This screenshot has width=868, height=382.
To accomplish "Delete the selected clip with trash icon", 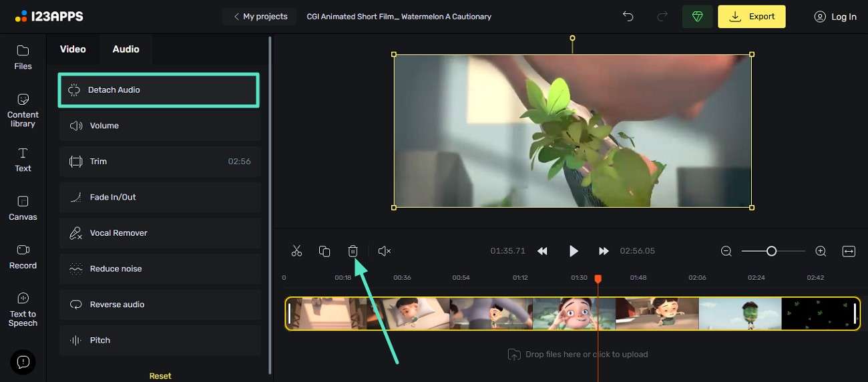I will [353, 251].
